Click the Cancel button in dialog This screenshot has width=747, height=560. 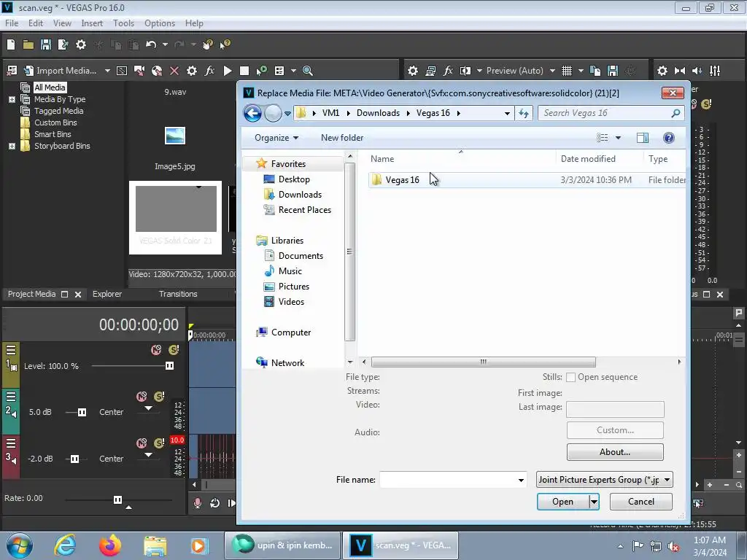tap(640, 502)
